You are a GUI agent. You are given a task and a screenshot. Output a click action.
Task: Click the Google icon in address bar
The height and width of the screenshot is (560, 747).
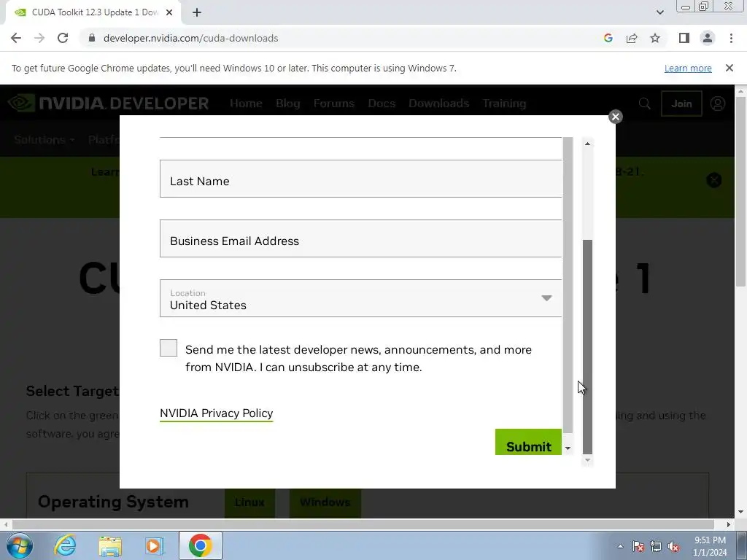pos(608,38)
